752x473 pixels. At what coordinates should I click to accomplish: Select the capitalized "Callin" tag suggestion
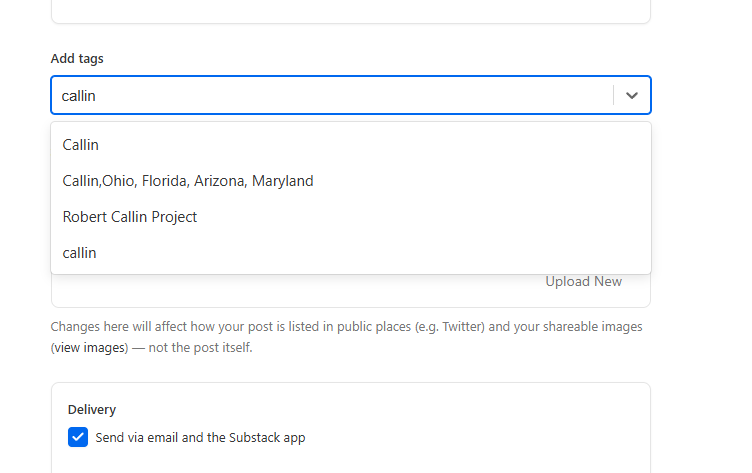(81, 145)
